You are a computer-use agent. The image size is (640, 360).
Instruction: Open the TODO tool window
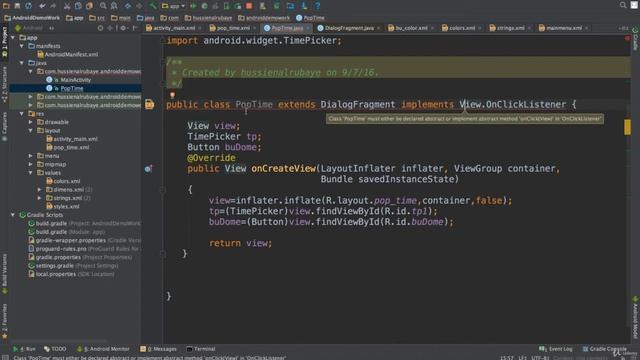click(x=55, y=349)
